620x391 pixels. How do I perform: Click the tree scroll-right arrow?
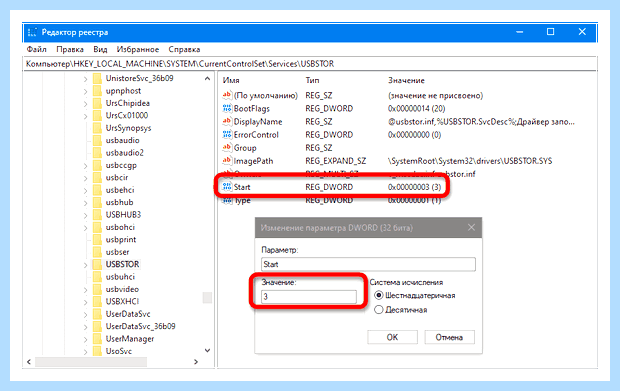tap(196, 362)
